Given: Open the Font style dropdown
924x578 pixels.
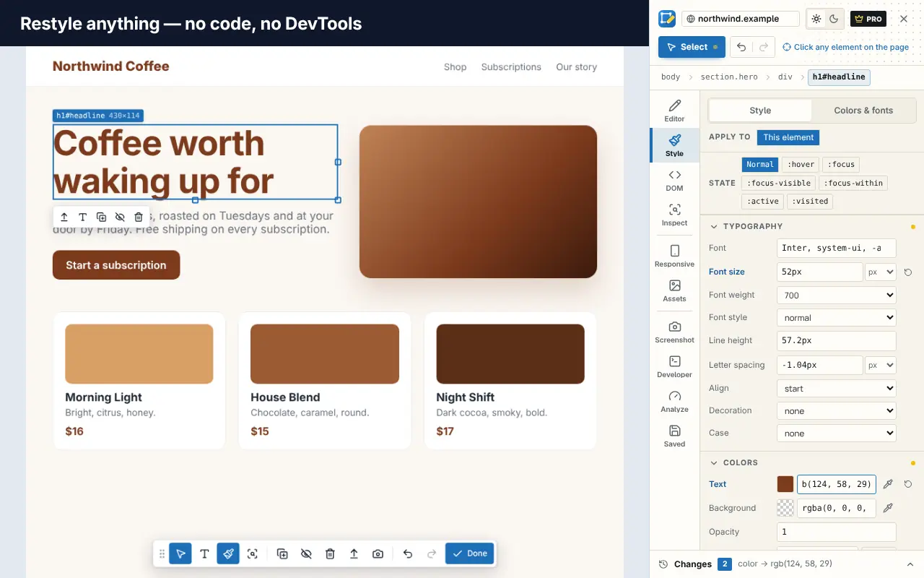Looking at the screenshot, I should pyautogui.click(x=836, y=317).
